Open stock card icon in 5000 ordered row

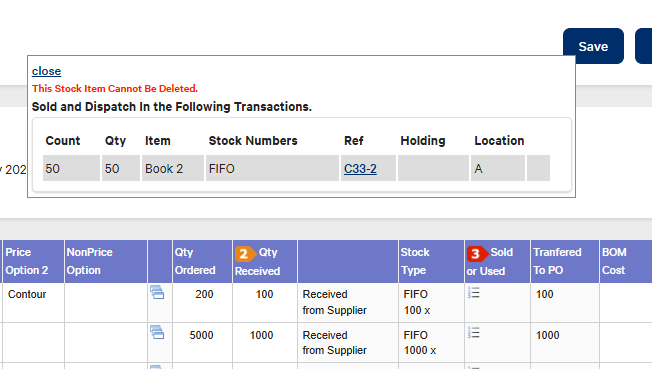[157, 332]
